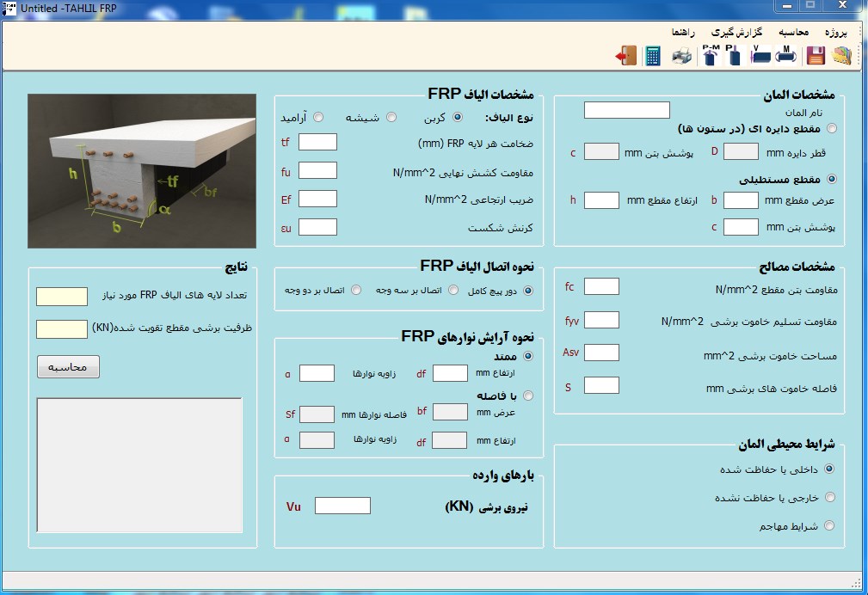Select the M moment analysis icon
Screen dimensions: 868x595
click(785, 56)
